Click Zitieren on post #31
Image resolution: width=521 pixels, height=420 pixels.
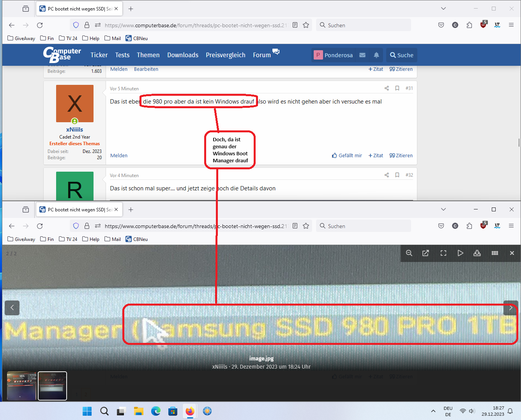coord(401,155)
